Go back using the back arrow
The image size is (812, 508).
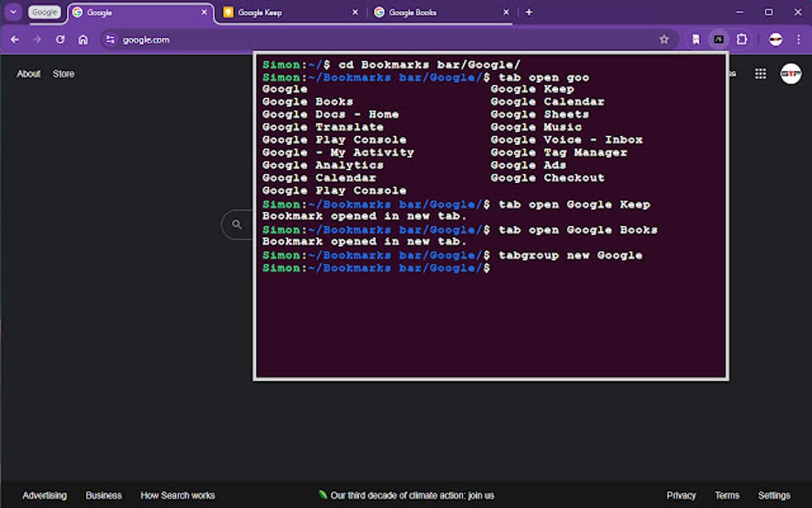click(x=15, y=39)
